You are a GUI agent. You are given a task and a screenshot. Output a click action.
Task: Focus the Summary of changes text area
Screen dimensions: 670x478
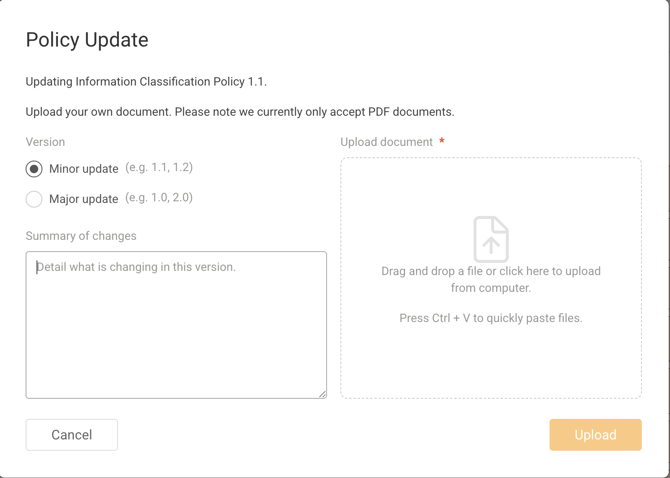coord(176,325)
